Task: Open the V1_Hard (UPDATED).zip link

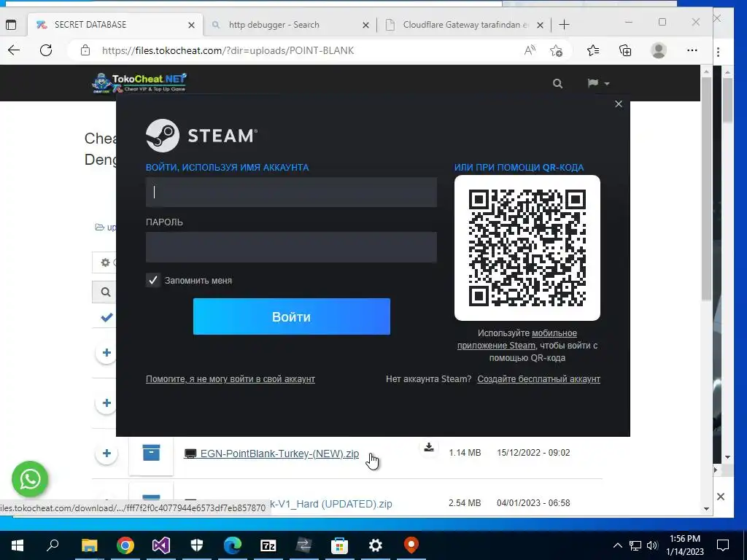Action: [331, 504]
